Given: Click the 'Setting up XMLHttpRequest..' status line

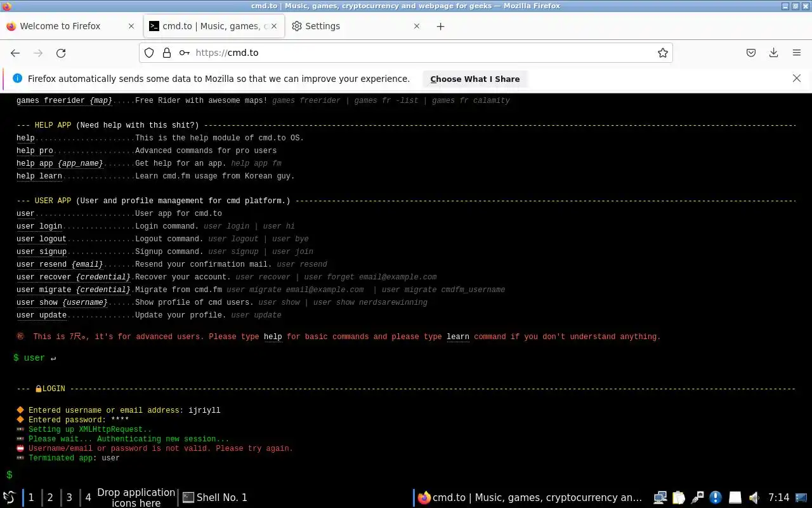Looking at the screenshot, I should point(90,429).
